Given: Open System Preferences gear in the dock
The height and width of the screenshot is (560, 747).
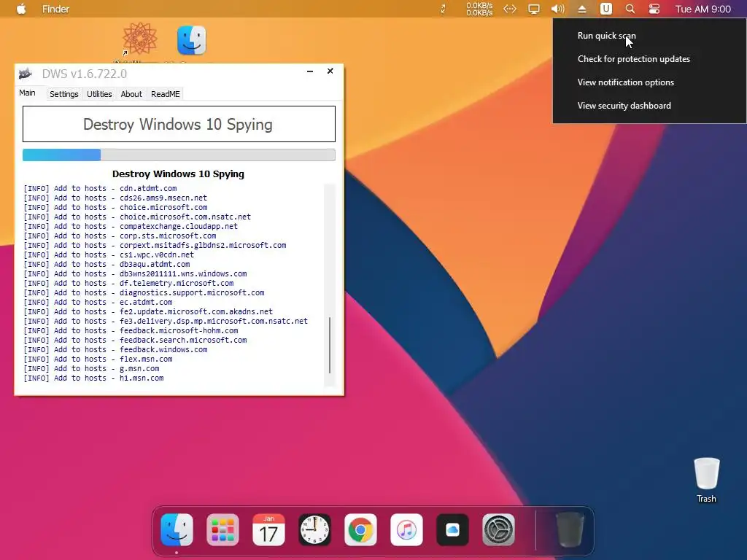Looking at the screenshot, I should [498, 529].
